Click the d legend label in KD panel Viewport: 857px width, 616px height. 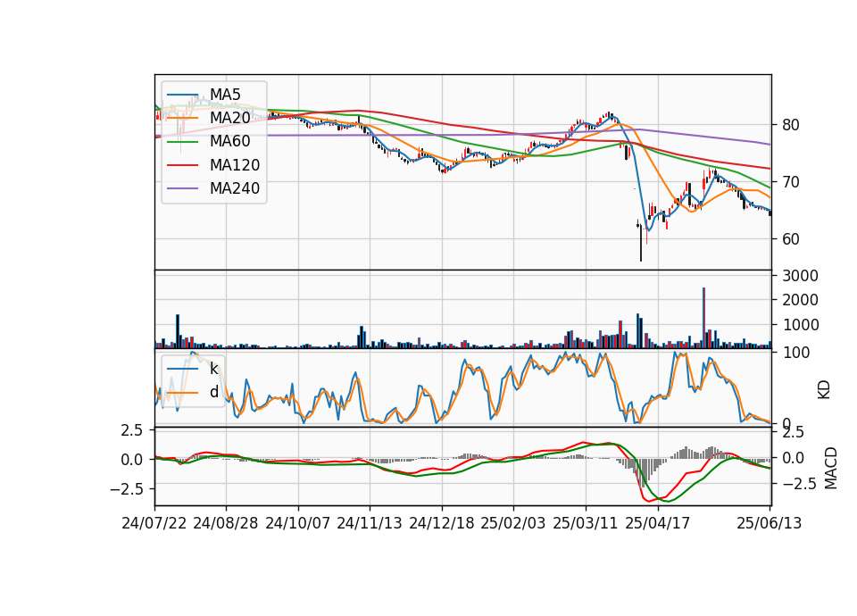click(x=213, y=392)
